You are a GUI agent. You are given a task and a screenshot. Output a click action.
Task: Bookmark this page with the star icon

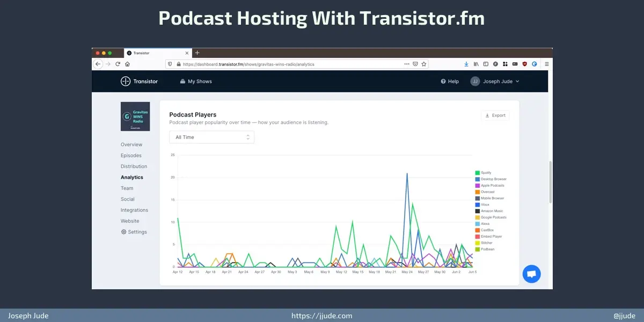tap(424, 64)
